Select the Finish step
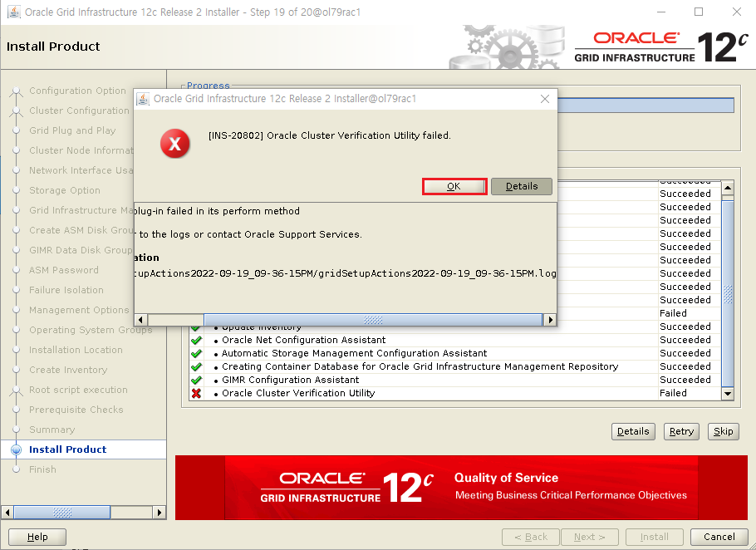 (42, 469)
